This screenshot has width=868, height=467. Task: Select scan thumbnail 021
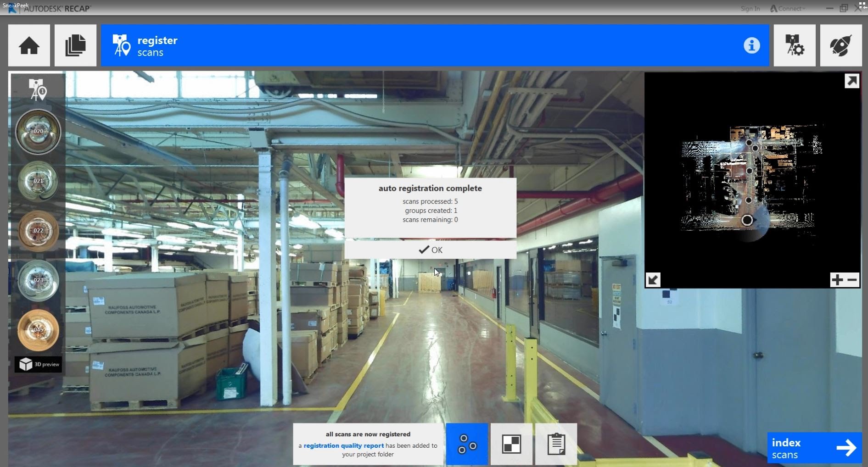(x=38, y=181)
